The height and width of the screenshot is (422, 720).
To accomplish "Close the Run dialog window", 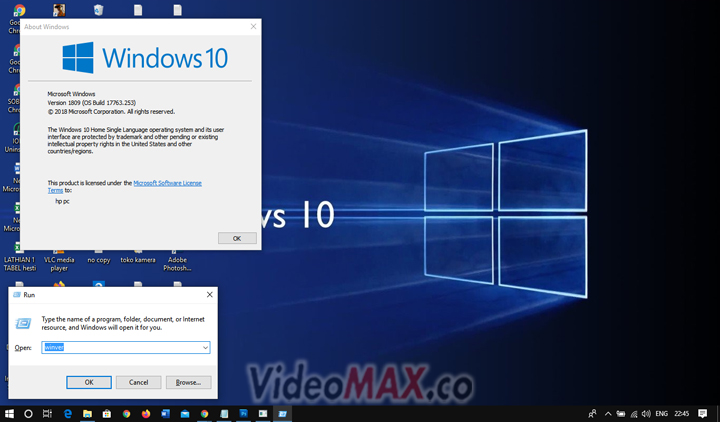I will click(x=209, y=295).
